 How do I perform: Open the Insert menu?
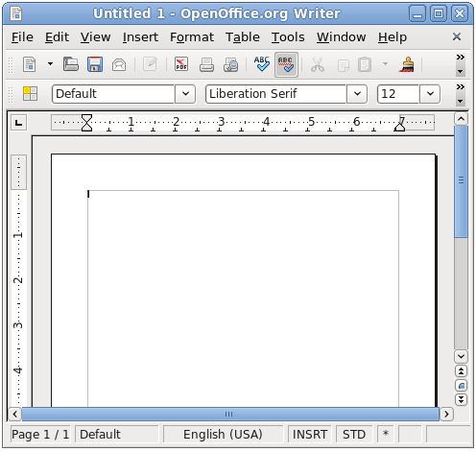click(140, 37)
